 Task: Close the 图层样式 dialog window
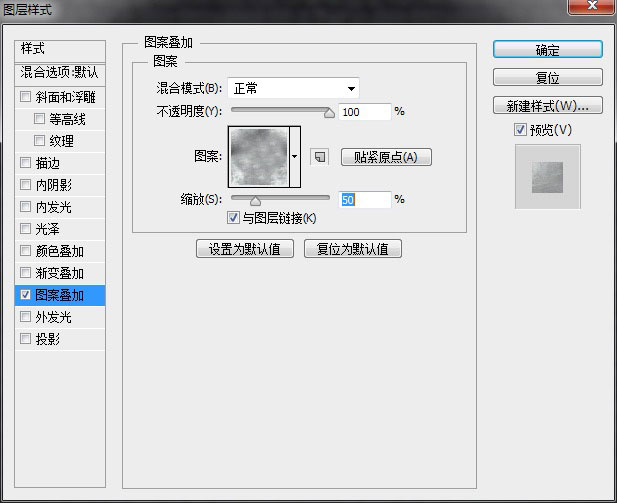pos(591,6)
